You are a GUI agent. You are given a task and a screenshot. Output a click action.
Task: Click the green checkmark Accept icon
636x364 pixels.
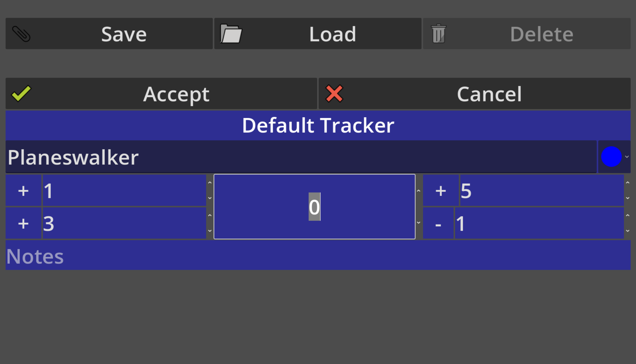21,94
